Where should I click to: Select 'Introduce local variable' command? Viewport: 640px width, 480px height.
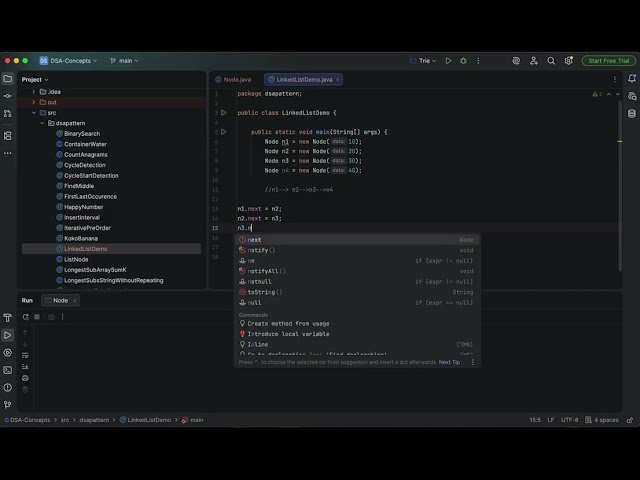pos(357,334)
